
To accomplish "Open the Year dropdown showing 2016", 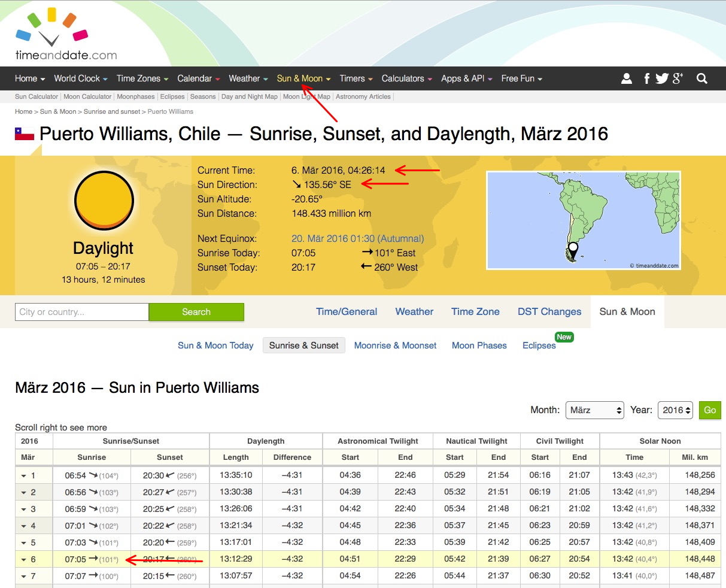I will pos(675,410).
